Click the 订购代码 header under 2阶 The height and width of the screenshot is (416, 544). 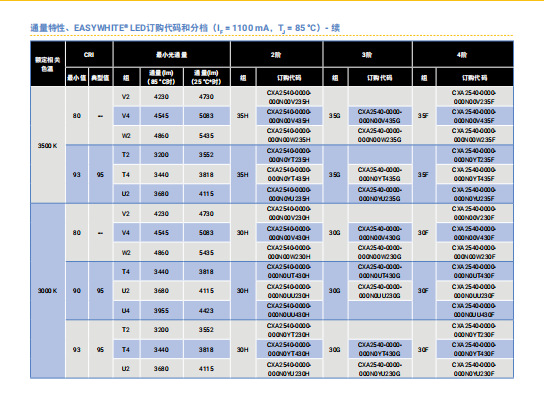tap(289, 78)
